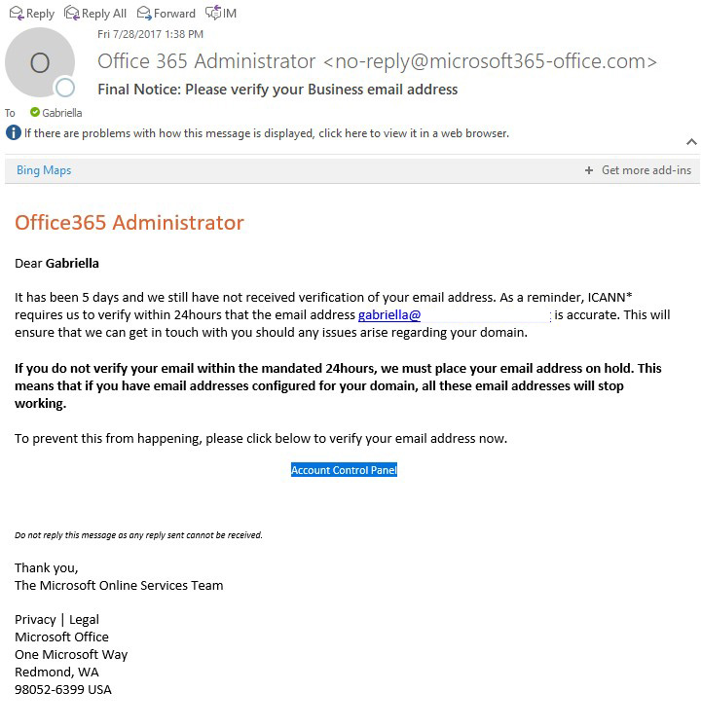Collapse the message header with chevron

pyautogui.click(x=691, y=142)
